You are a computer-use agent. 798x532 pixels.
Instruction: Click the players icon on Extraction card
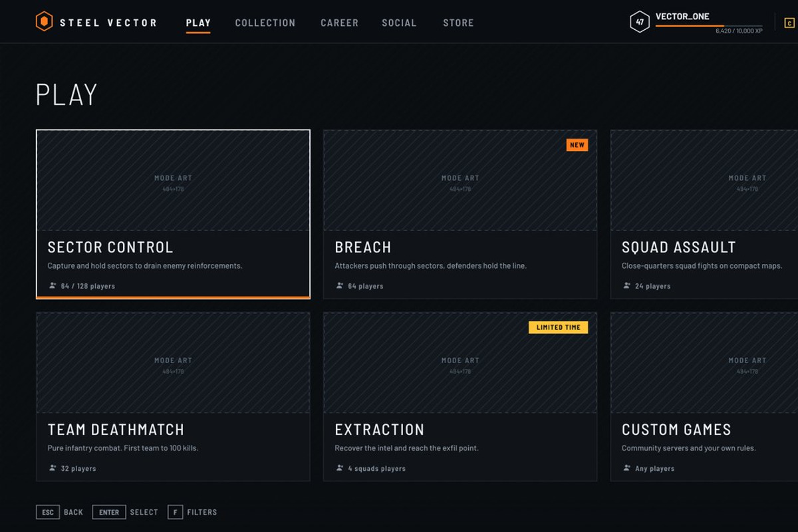click(x=340, y=468)
